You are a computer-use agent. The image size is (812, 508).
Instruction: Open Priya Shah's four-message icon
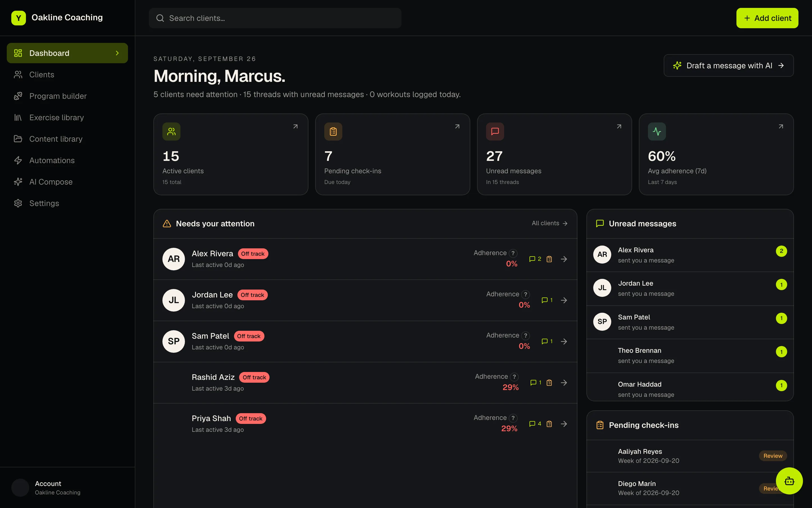[535, 424]
